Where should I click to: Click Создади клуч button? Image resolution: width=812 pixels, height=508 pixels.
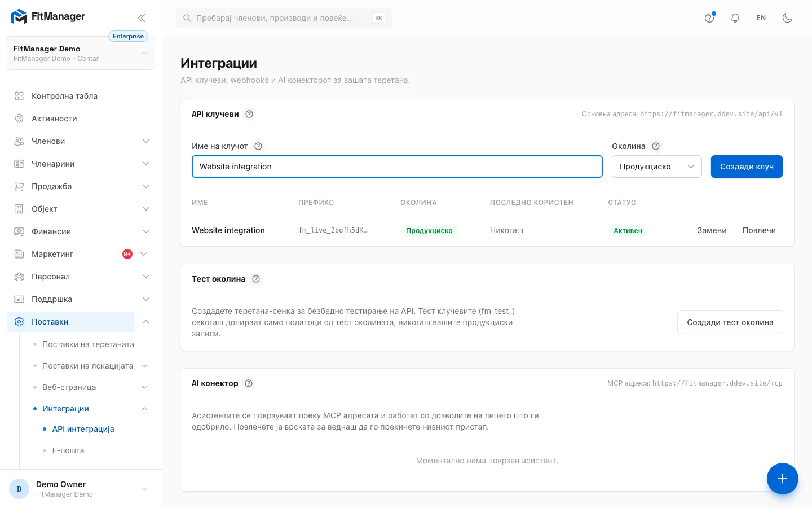747,167
